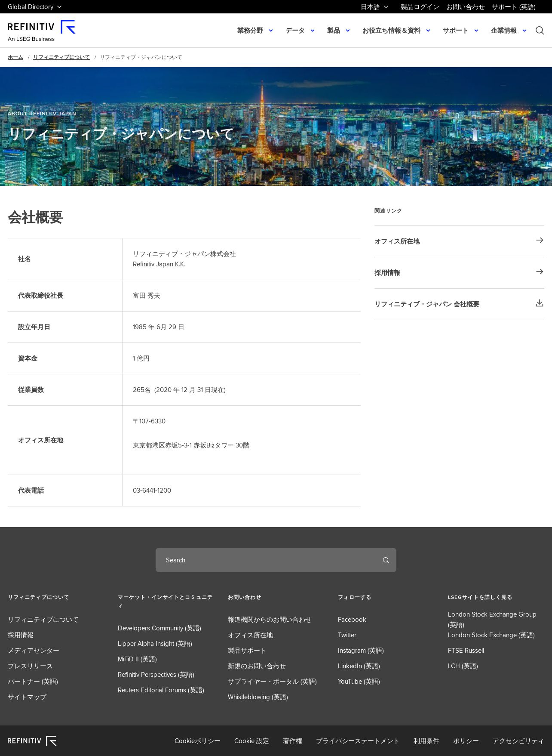This screenshot has width=552, height=756.
Task: Download リフィニティブ・ジャパン 会社概要 document
Action: (x=459, y=304)
